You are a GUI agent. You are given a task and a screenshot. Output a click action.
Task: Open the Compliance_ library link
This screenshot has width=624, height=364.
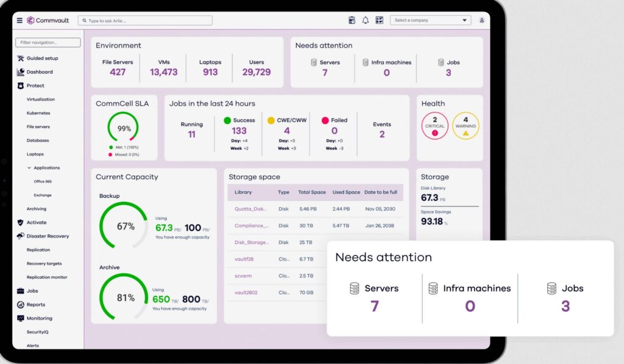click(x=252, y=226)
